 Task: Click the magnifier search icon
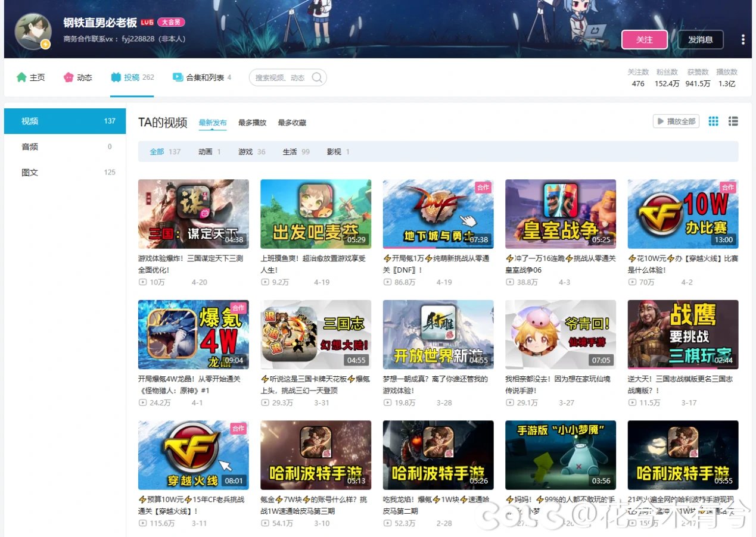tap(317, 77)
